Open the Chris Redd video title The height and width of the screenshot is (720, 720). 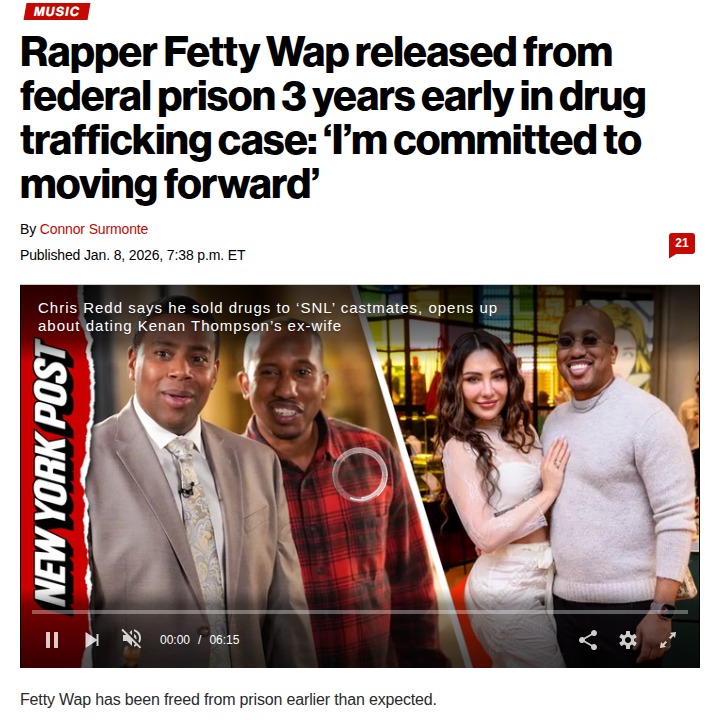click(x=267, y=317)
